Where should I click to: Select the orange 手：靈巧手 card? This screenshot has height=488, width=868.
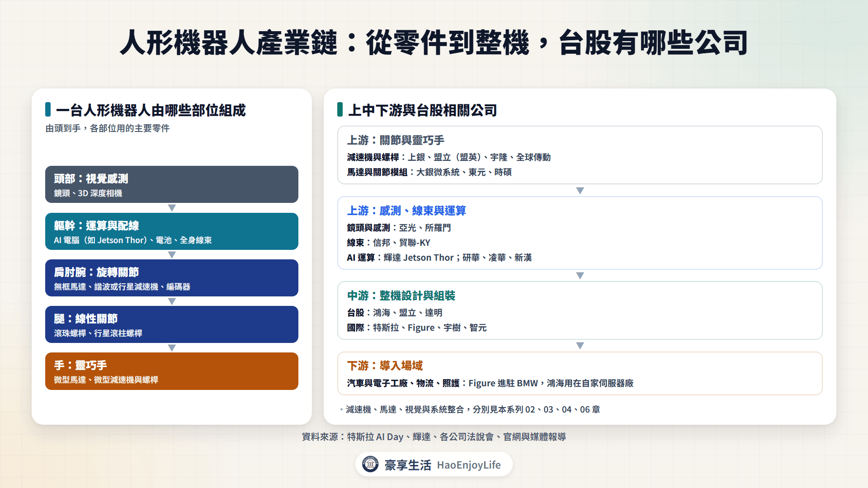(x=172, y=371)
